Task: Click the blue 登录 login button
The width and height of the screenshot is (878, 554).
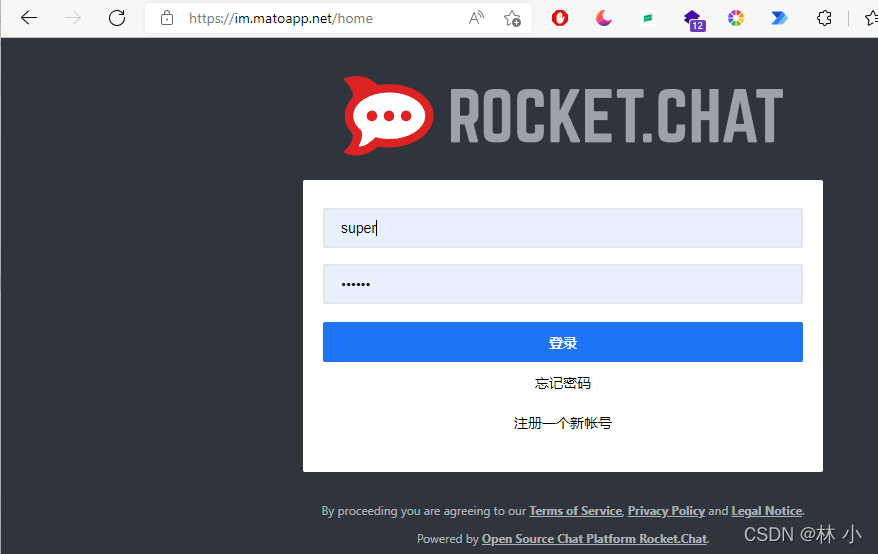Action: [x=563, y=342]
